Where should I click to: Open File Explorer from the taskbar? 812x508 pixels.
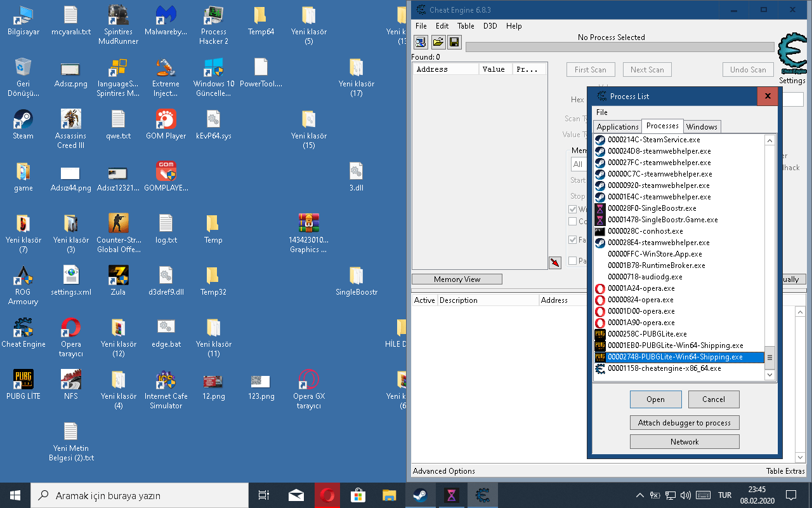coord(389,495)
